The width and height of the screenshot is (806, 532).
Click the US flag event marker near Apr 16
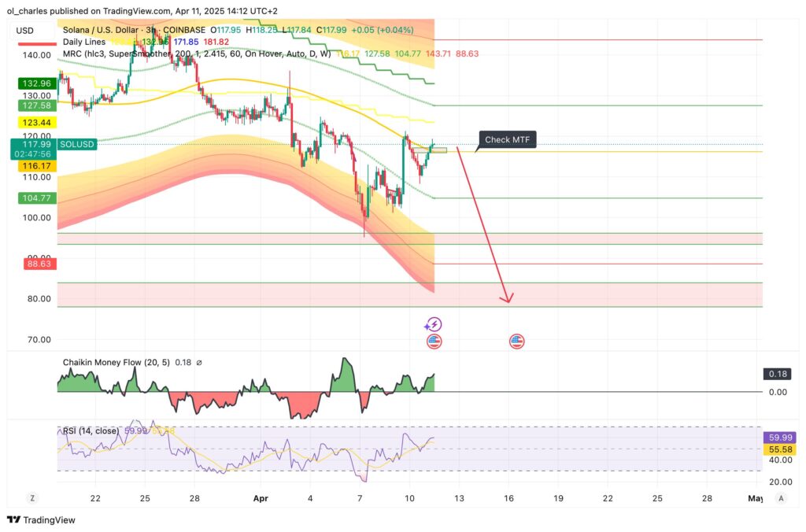click(x=516, y=341)
